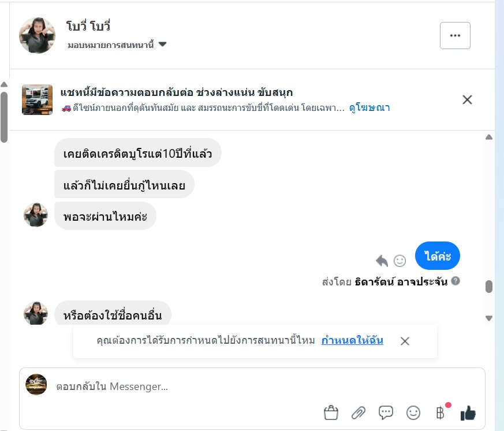Reply to the "ได้ค่ะ" message
This screenshot has height=431, width=504.
382,260
